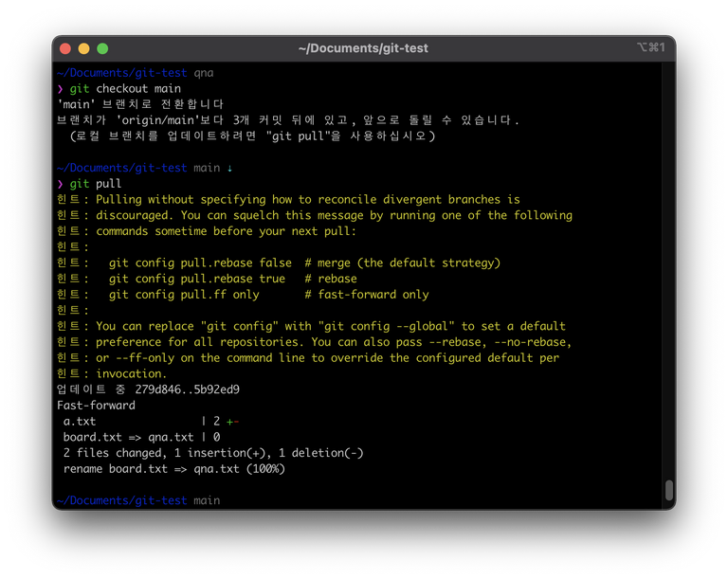The height and width of the screenshot is (579, 728).
Task: Click the red close window button
Action: click(65, 48)
